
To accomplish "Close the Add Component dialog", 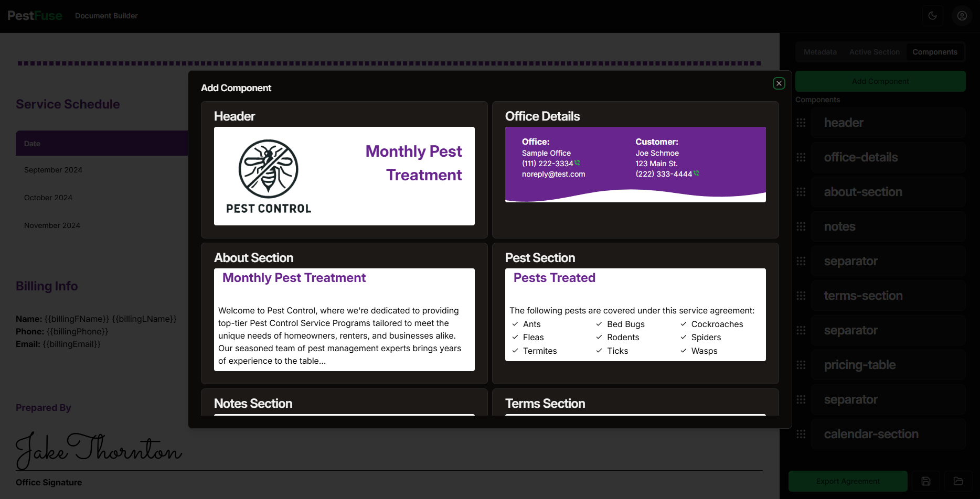I will [x=779, y=83].
